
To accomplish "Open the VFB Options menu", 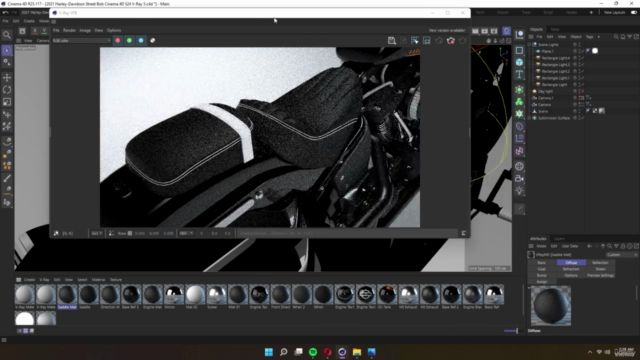I will click(x=114, y=30).
